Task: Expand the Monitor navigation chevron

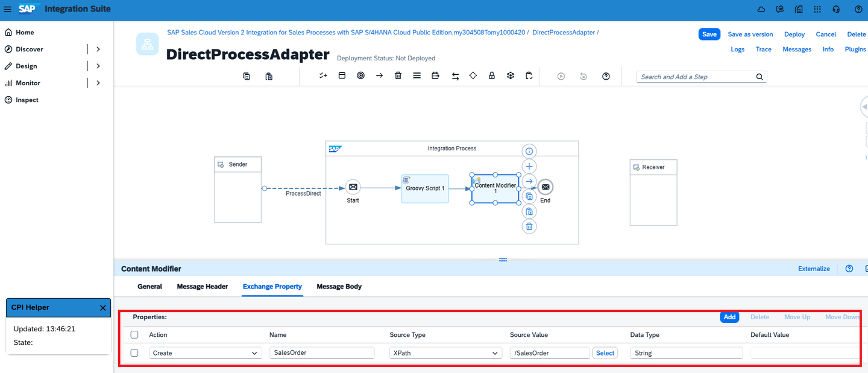Action: tap(98, 83)
